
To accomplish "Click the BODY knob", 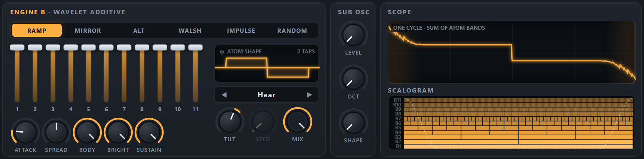I will coord(87,132).
